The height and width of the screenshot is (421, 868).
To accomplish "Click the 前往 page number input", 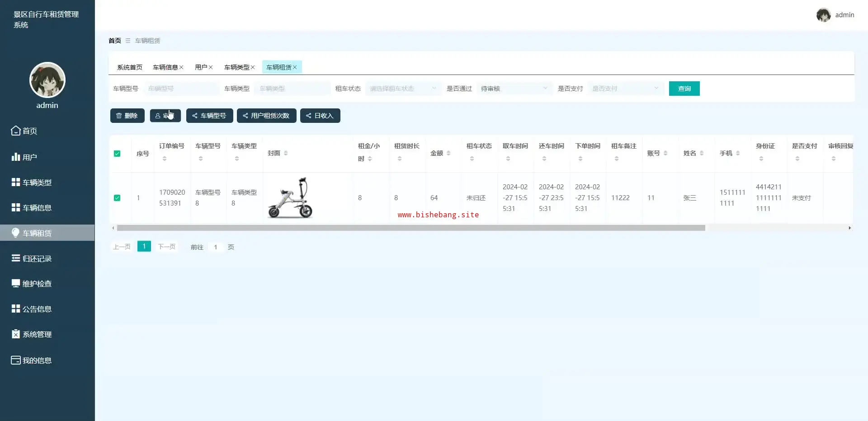I will (216, 247).
